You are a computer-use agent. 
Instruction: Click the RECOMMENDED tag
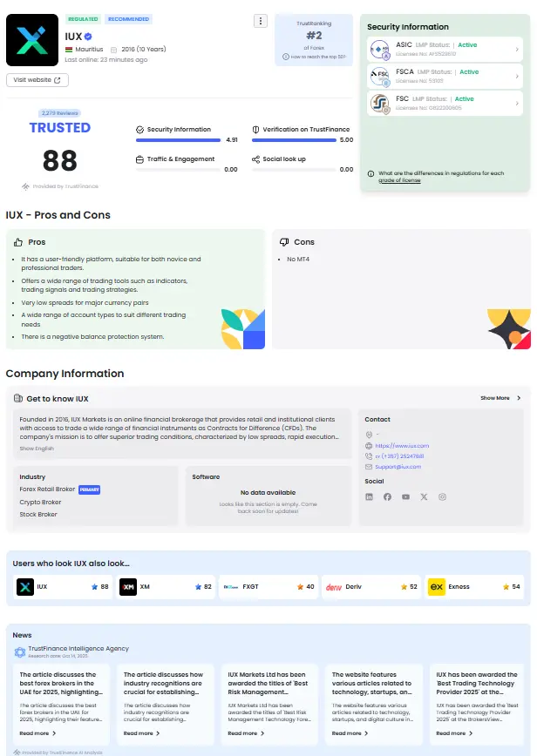128,19
